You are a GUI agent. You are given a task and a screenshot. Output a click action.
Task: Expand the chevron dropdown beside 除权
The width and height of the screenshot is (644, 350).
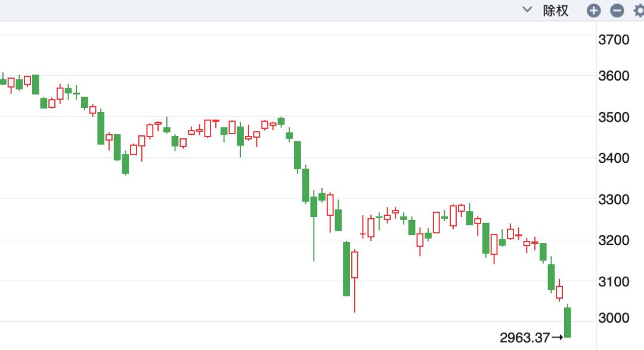pos(527,10)
